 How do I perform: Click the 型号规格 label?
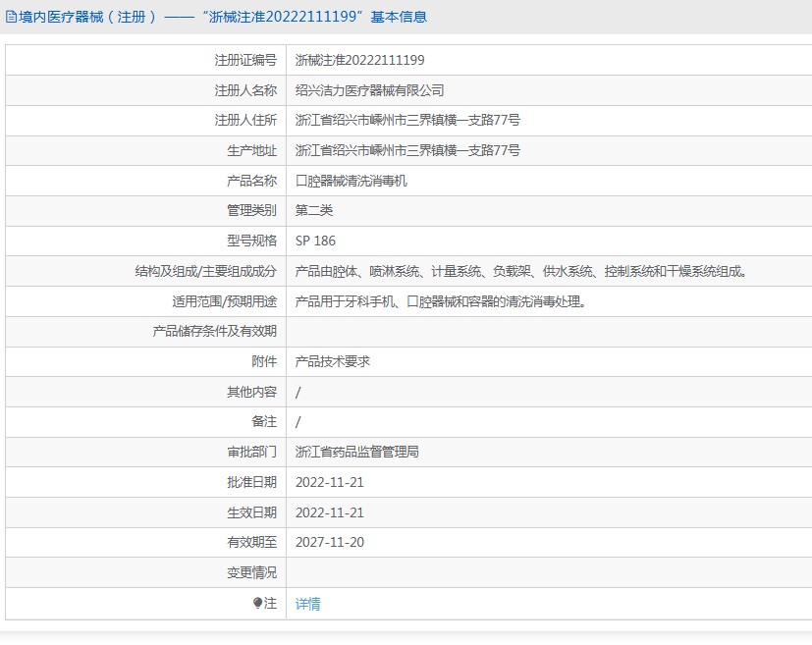tap(251, 241)
